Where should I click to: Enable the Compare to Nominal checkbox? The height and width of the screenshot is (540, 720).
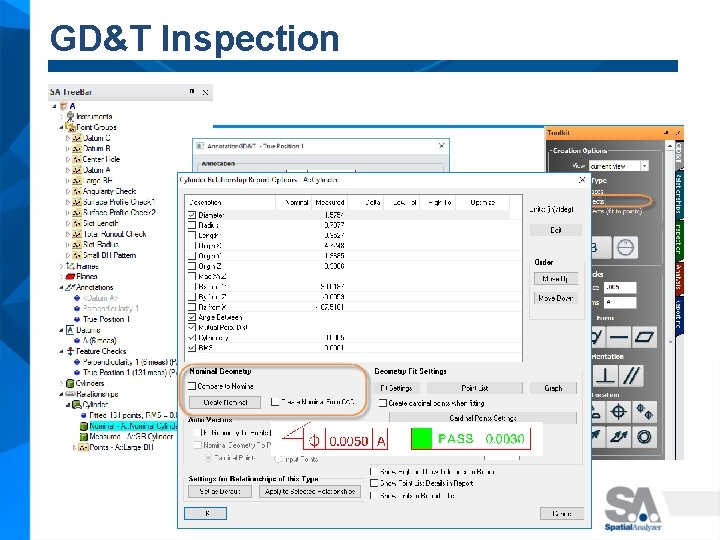[x=192, y=386]
